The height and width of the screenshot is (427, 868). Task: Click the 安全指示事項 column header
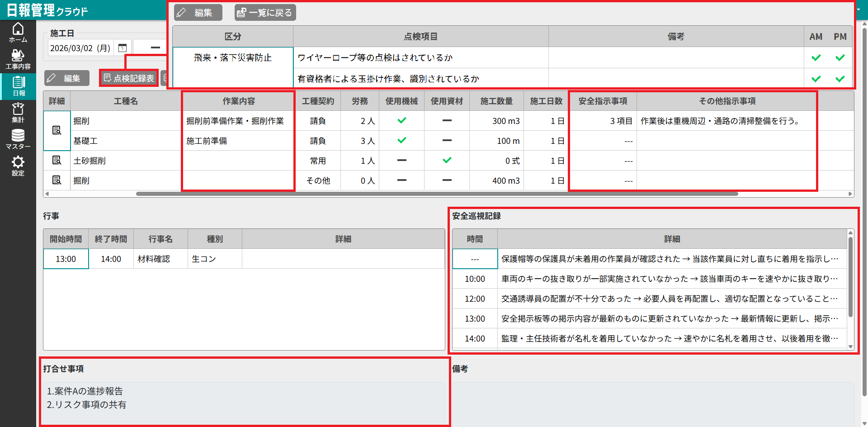tap(603, 101)
